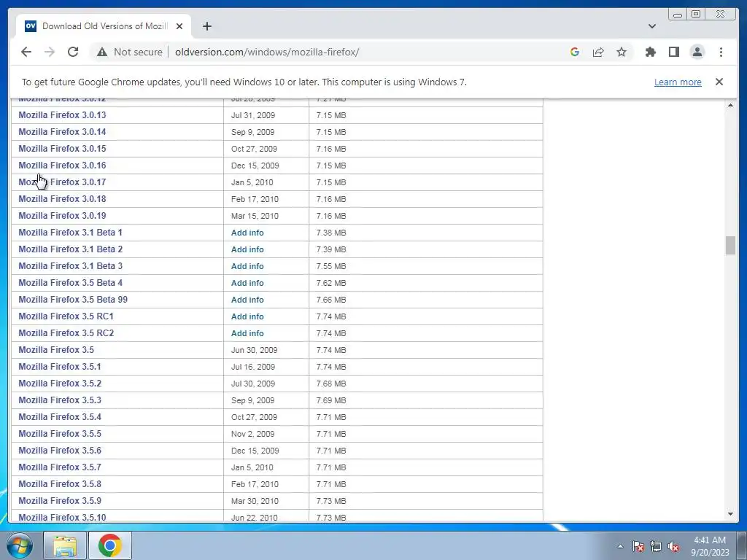Go back to the previous page
This screenshot has width=747, height=560.
(x=26, y=52)
